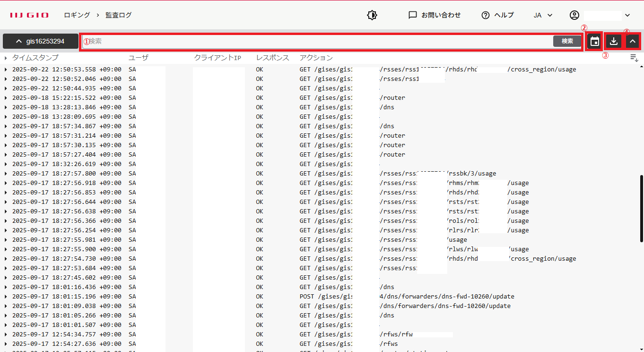Open お問い合わせ contact link
This screenshot has height=352, width=644.
tap(435, 15)
